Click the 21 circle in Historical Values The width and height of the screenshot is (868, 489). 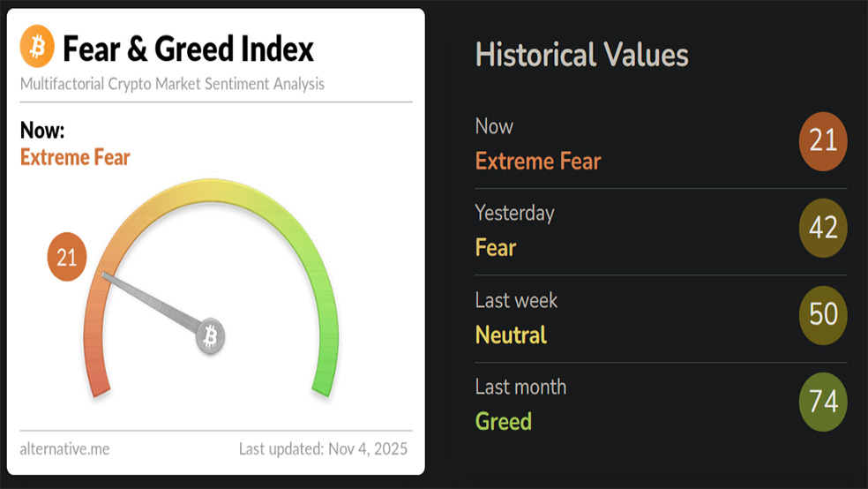coord(822,140)
